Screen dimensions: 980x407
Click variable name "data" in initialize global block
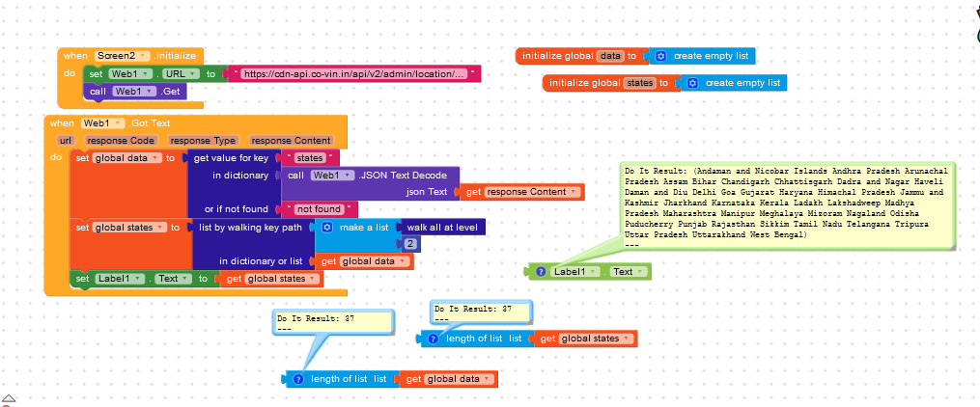point(610,56)
